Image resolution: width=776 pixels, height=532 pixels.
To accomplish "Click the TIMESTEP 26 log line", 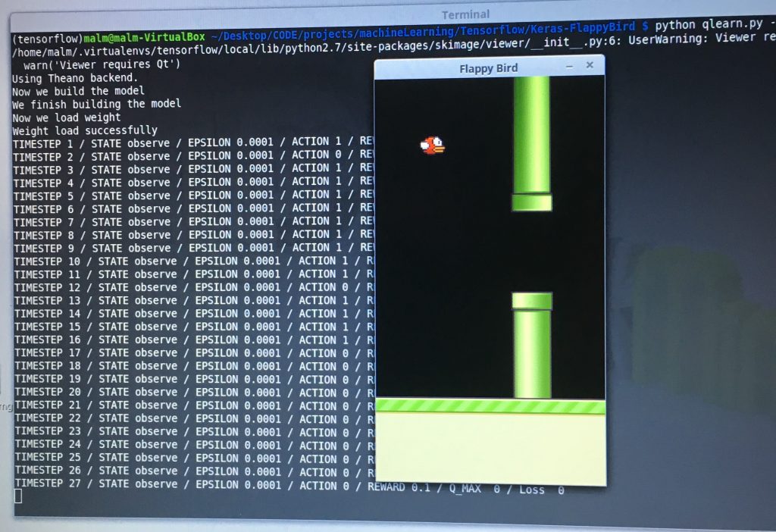I will (195, 471).
